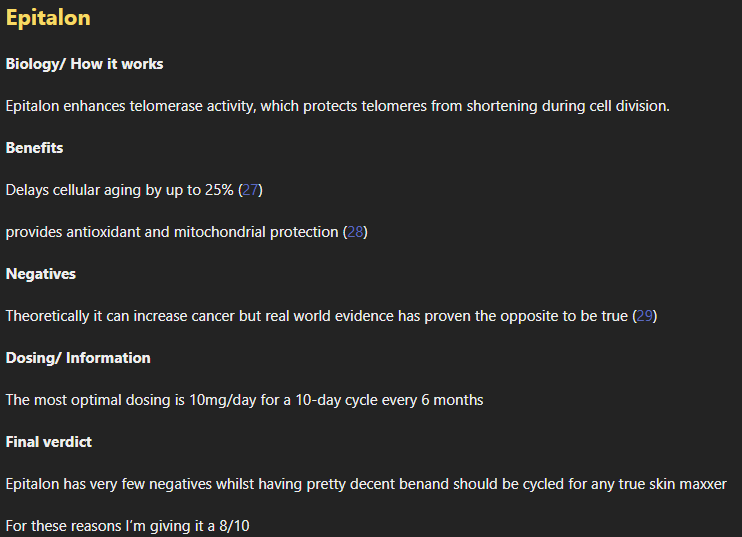Click the Benefits section heading
Screen dimensions: 742x537
[34, 148]
